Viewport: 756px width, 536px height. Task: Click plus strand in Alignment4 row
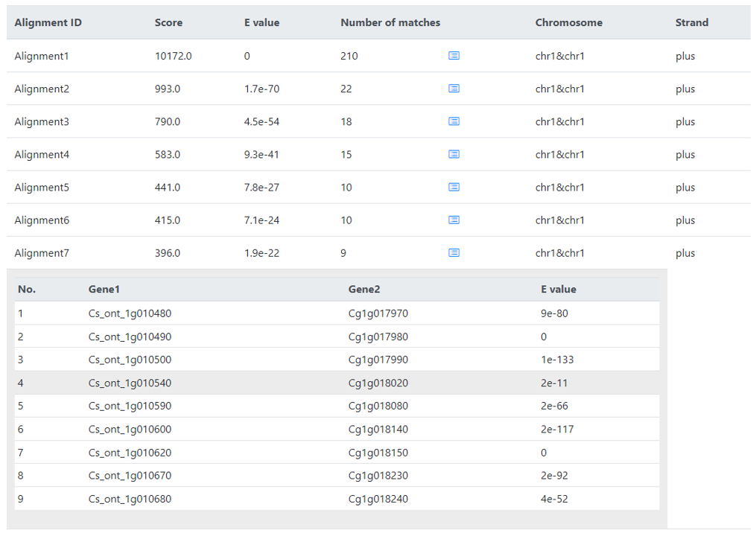point(685,154)
